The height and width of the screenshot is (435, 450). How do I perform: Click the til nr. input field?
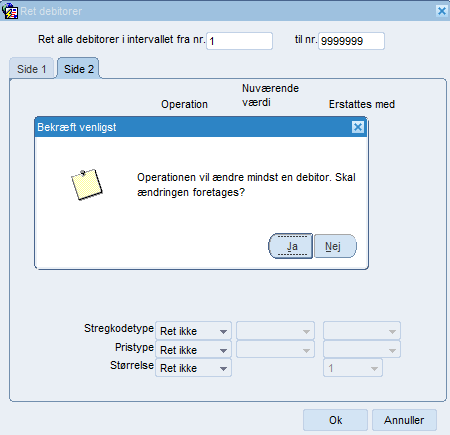tap(351, 41)
